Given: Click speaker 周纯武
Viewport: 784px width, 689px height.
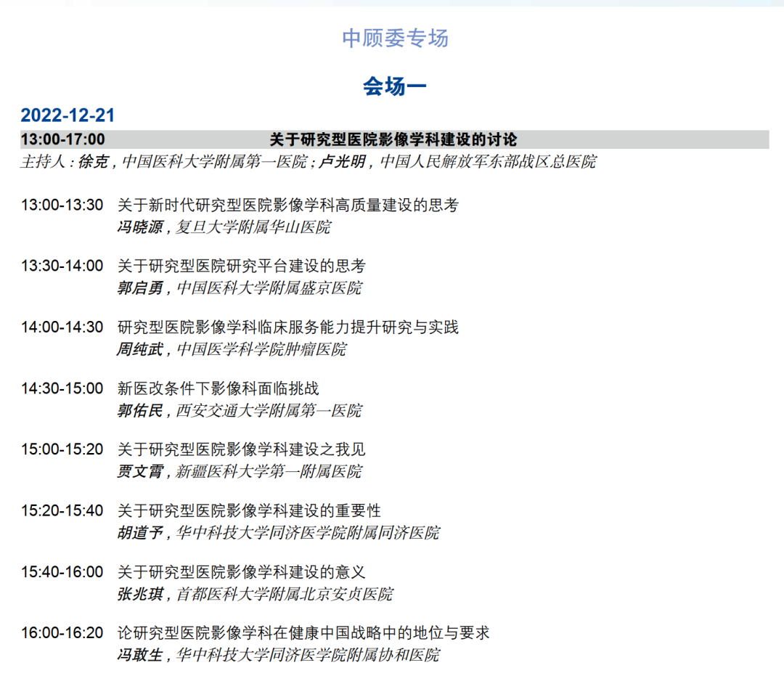Looking at the screenshot, I should tap(140, 349).
